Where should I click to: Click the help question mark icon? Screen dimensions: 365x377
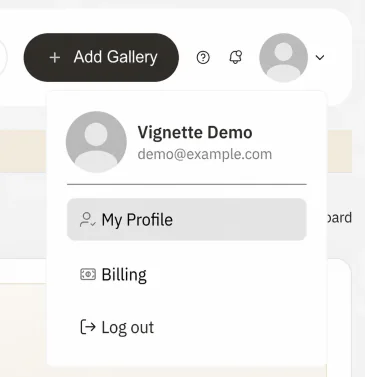[203, 58]
